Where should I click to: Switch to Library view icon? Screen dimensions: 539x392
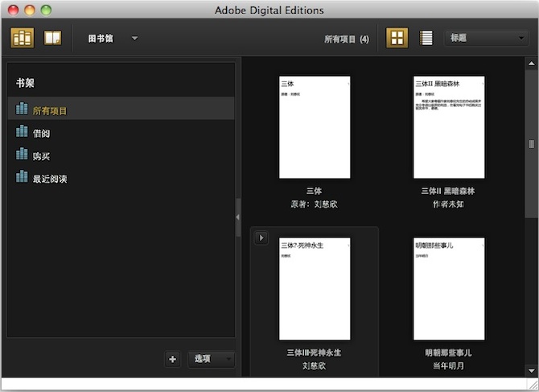pyautogui.click(x=22, y=38)
